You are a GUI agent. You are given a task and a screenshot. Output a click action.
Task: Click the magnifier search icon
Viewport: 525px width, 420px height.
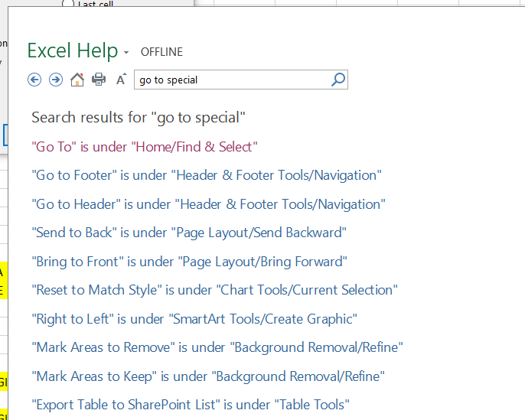338,80
